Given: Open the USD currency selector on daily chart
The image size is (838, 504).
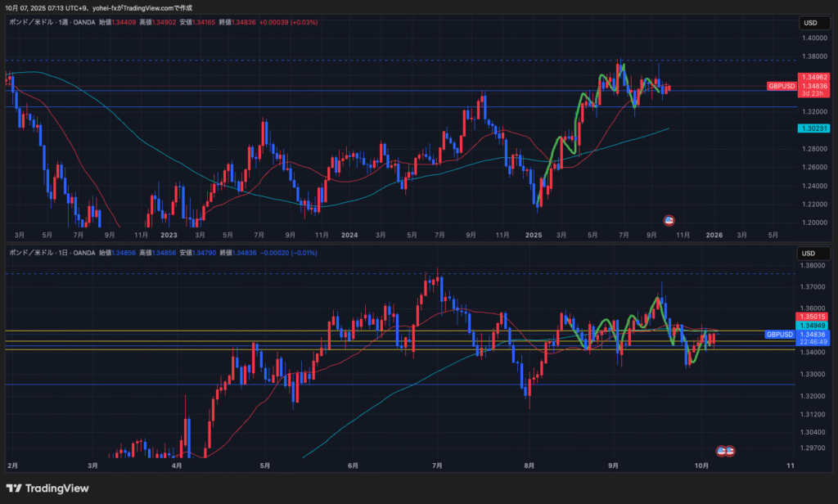Looking at the screenshot, I should (811, 253).
